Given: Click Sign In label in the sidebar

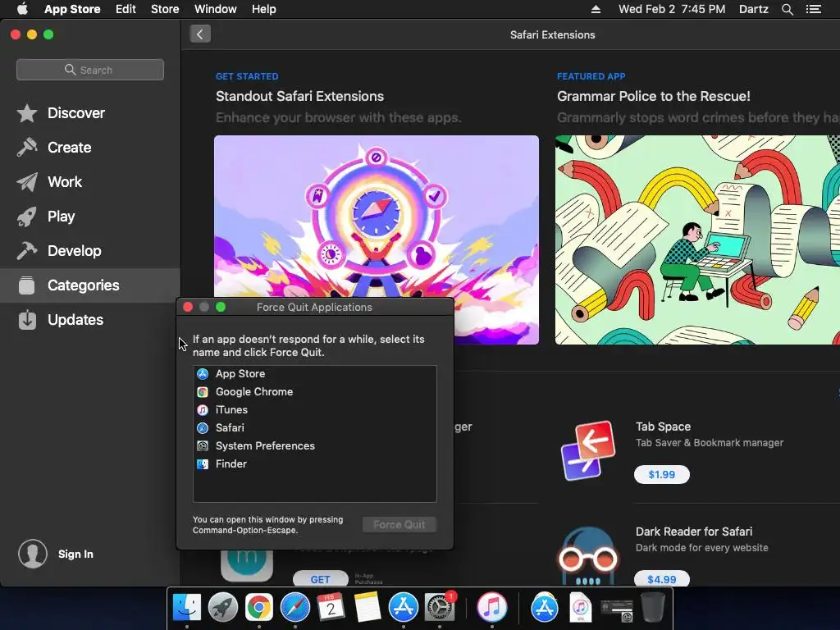Looking at the screenshot, I should (75, 554).
